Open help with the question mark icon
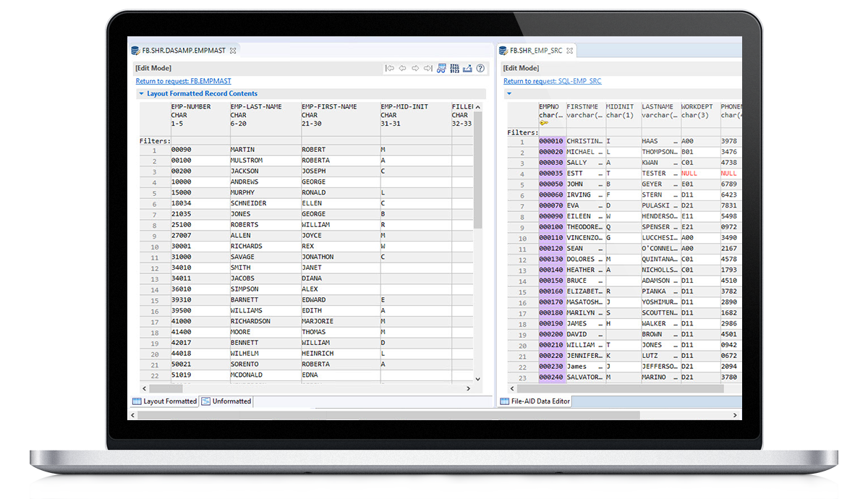Viewport: 868px width, 499px height. tap(480, 68)
